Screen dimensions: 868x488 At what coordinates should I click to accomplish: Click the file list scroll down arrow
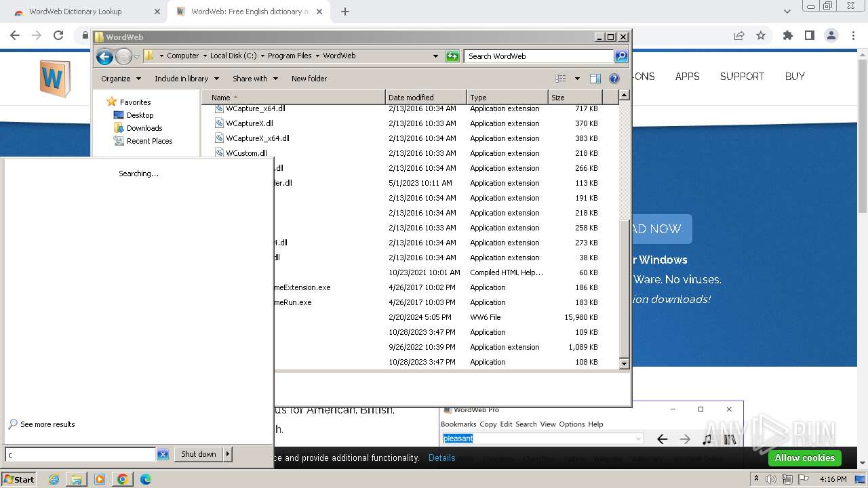pos(625,364)
